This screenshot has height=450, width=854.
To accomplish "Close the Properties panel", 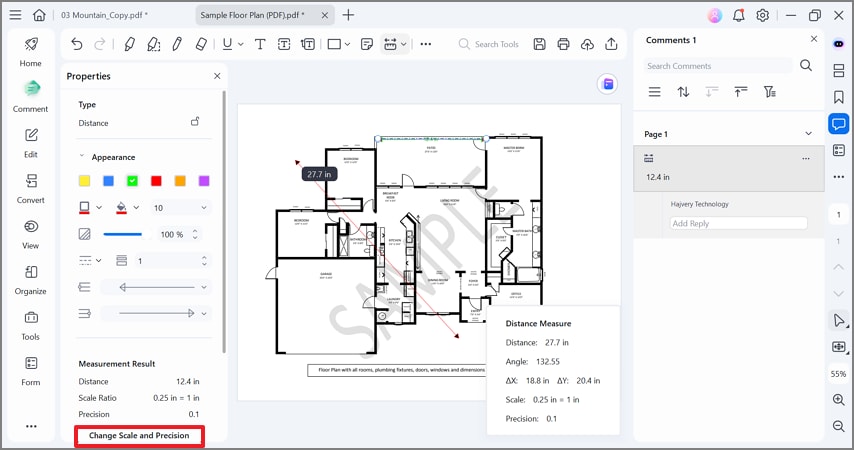I will pos(217,76).
